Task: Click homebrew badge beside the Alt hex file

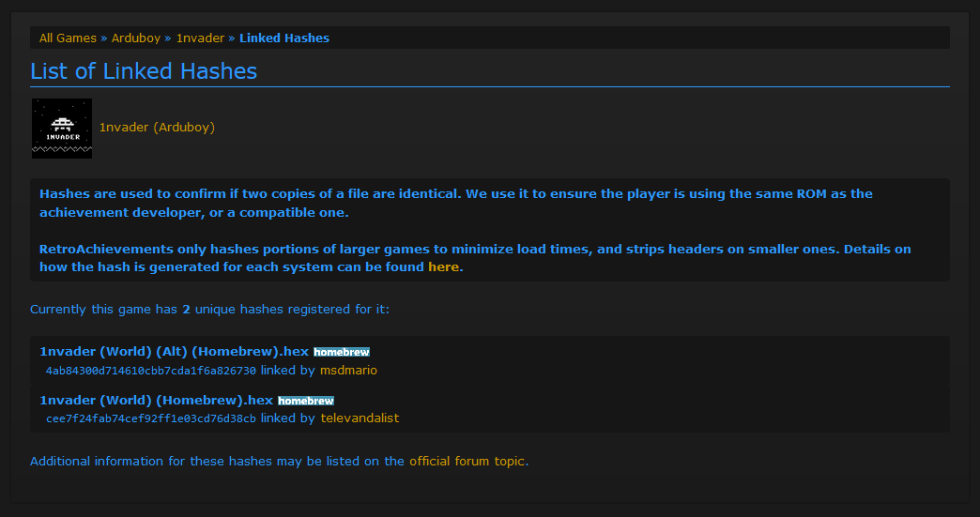Action: 342,352
